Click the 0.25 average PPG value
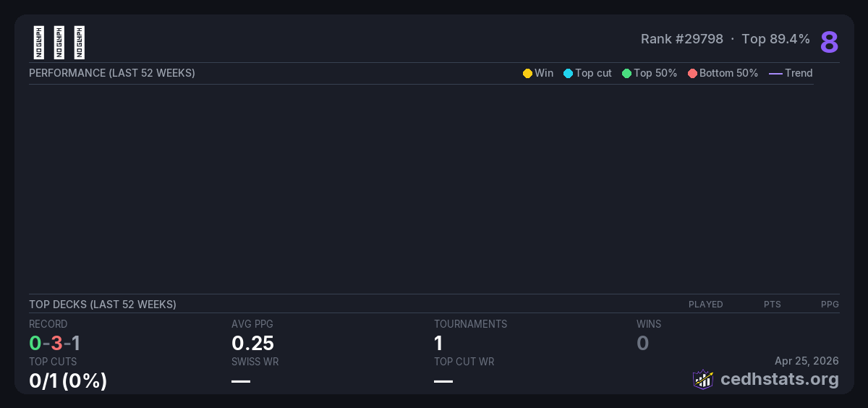Screen dimensions: 868x408 point(252,343)
